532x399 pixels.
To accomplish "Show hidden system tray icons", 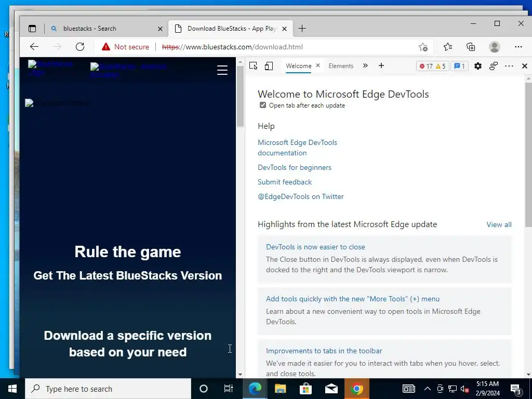I will (428, 389).
